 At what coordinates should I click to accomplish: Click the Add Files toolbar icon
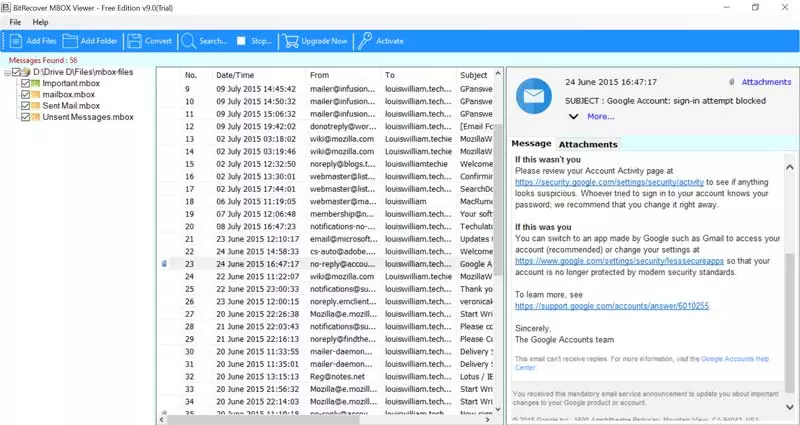15,41
